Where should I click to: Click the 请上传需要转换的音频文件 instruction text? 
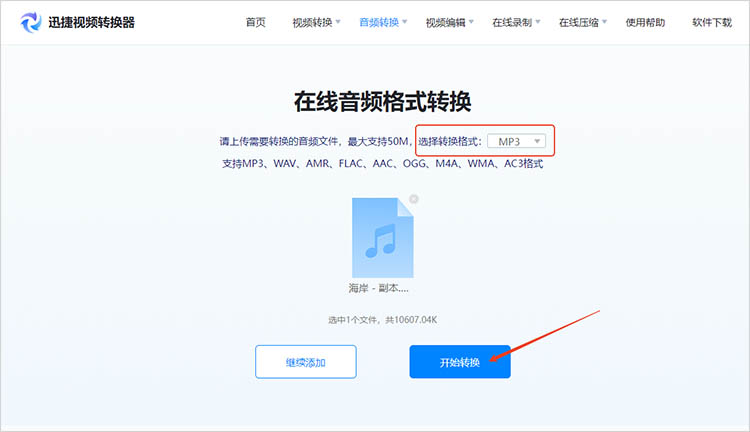click(316, 141)
